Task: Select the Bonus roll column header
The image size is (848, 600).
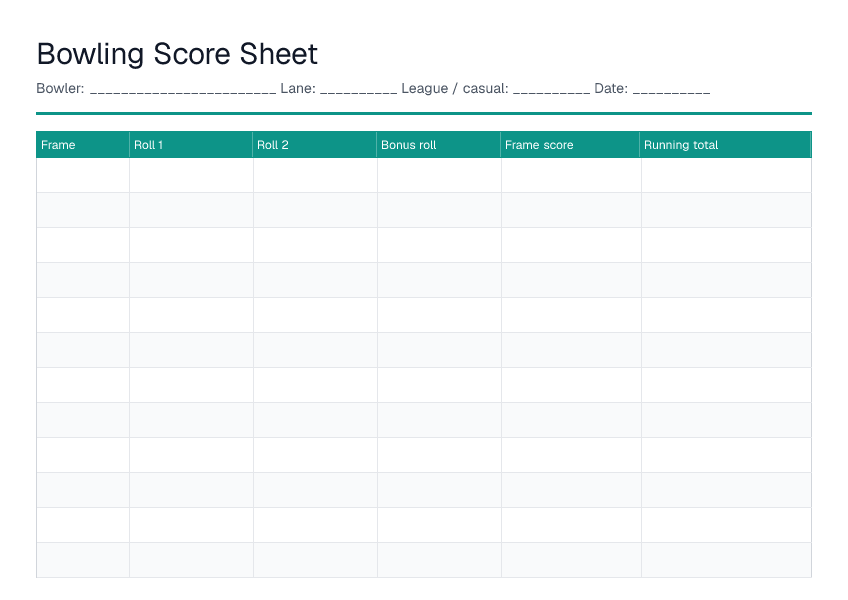Action: pyautogui.click(x=439, y=144)
